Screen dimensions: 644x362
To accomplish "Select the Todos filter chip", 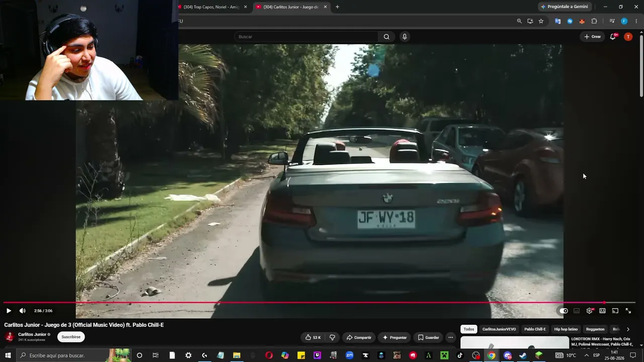I will coord(469,329).
